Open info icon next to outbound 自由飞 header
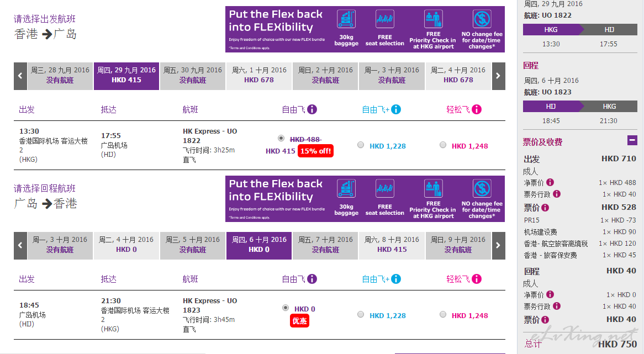 click(x=312, y=109)
